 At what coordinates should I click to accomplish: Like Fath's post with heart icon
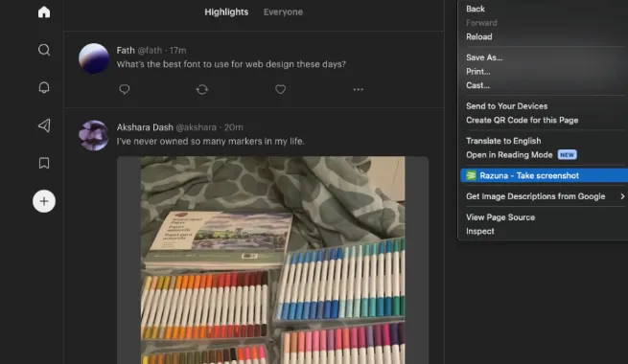[280, 89]
